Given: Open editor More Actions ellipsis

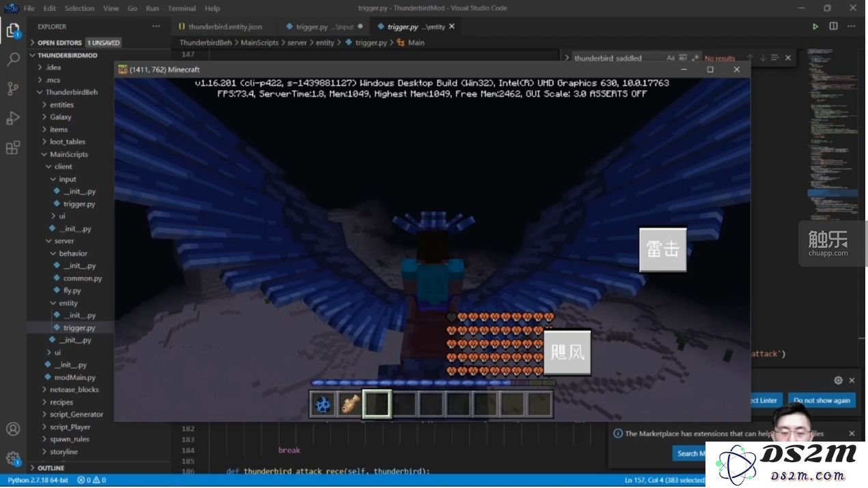Looking at the screenshot, I should coord(852,27).
